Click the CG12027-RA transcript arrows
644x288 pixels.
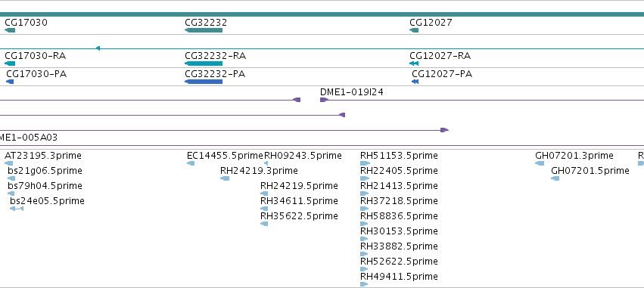[414, 63]
